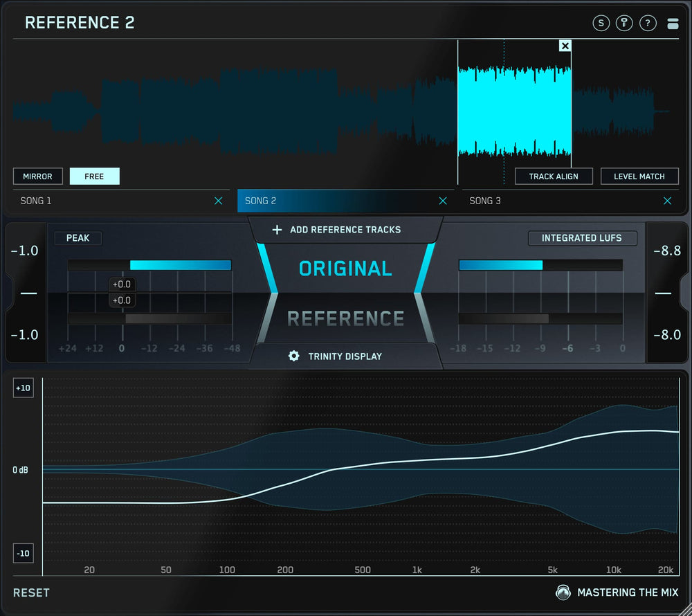
Task: Open the settings via the S icon
Action: coord(601,22)
